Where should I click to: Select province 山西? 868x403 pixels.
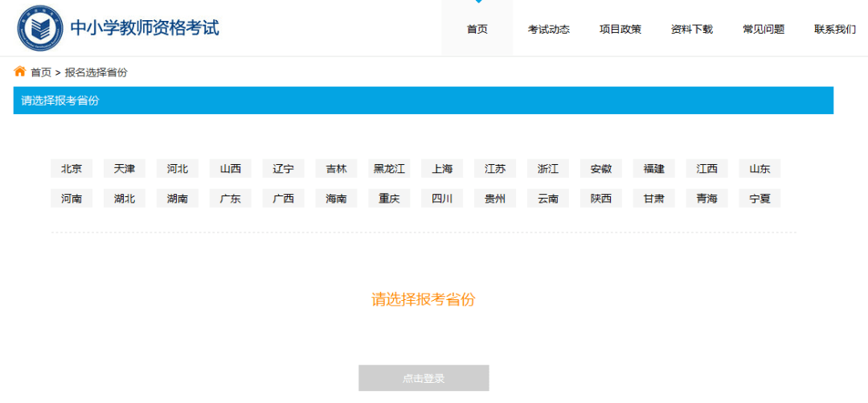231,168
